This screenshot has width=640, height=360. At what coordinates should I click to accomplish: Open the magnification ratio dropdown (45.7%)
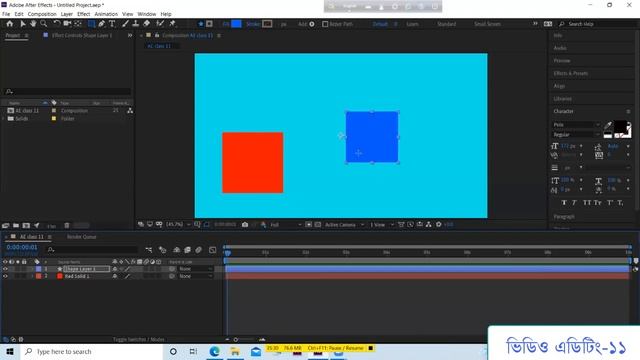click(178, 224)
